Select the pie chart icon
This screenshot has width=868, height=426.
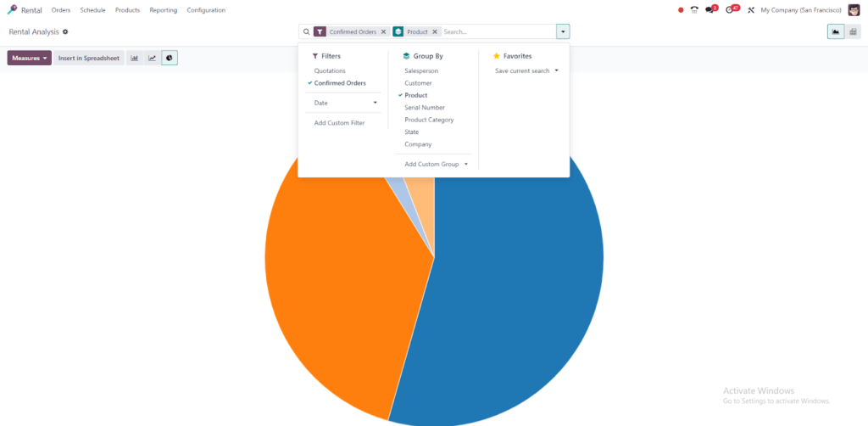tap(170, 58)
